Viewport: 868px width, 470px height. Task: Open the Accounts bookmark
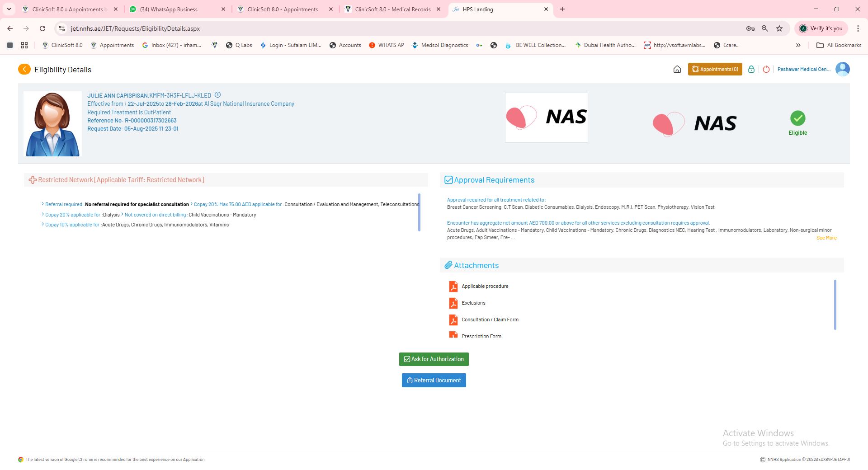(345, 45)
